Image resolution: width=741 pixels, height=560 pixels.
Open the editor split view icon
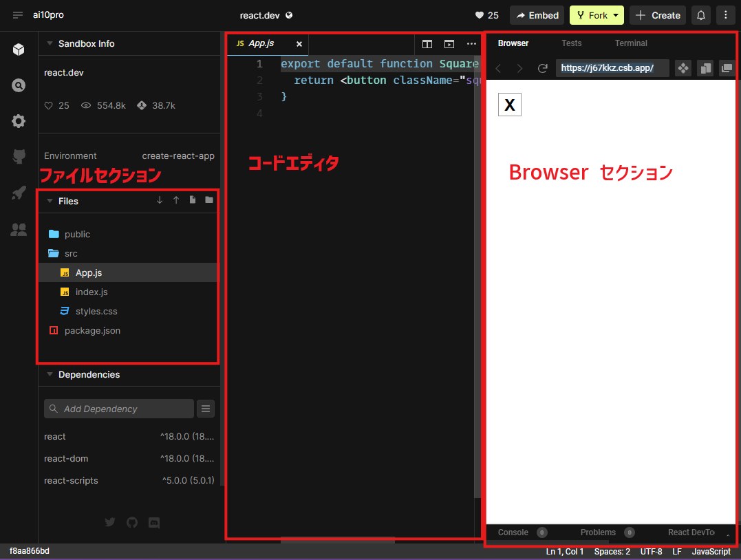(x=427, y=43)
